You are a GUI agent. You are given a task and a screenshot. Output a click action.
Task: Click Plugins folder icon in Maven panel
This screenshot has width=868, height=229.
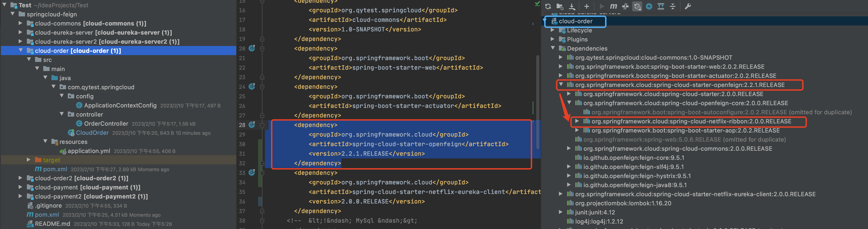(562, 39)
